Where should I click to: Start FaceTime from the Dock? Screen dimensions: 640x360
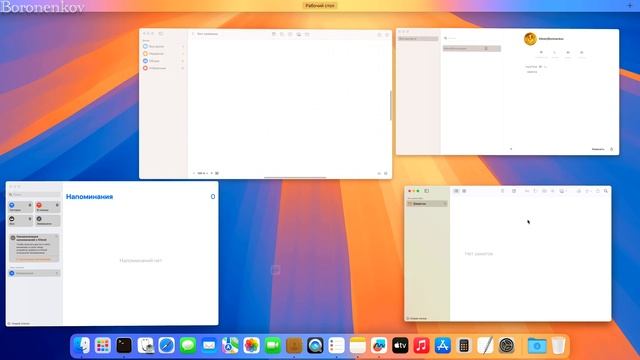pos(273,346)
